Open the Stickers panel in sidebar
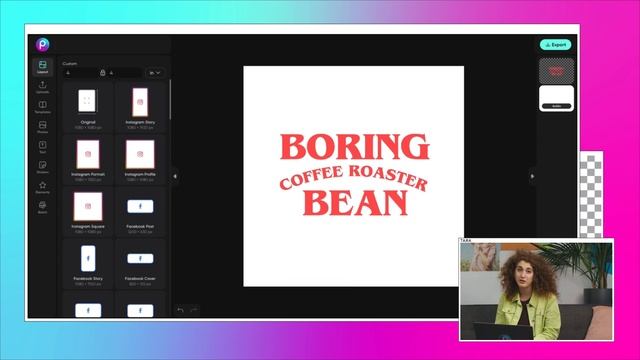Viewport: 640px width, 360px height. (x=42, y=167)
